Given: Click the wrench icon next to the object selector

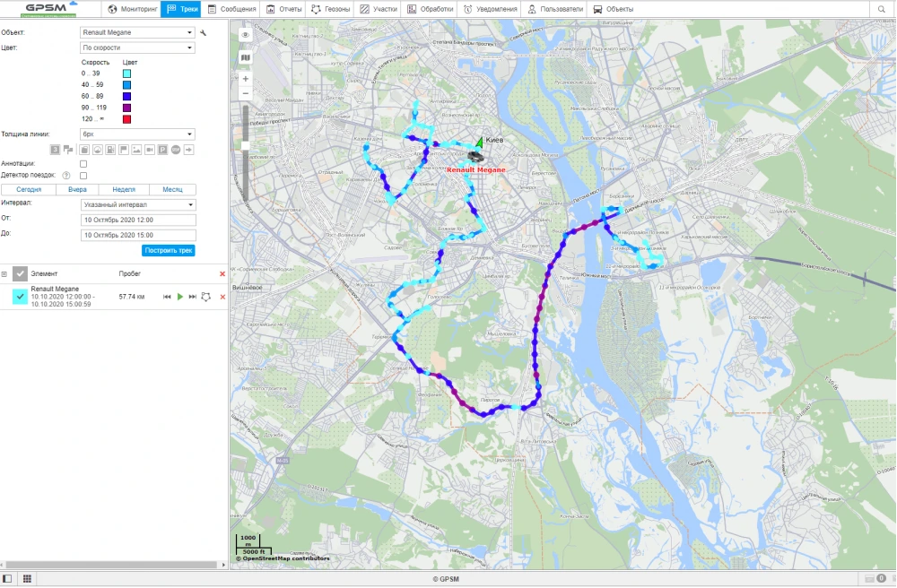Looking at the screenshot, I should pyautogui.click(x=204, y=33).
